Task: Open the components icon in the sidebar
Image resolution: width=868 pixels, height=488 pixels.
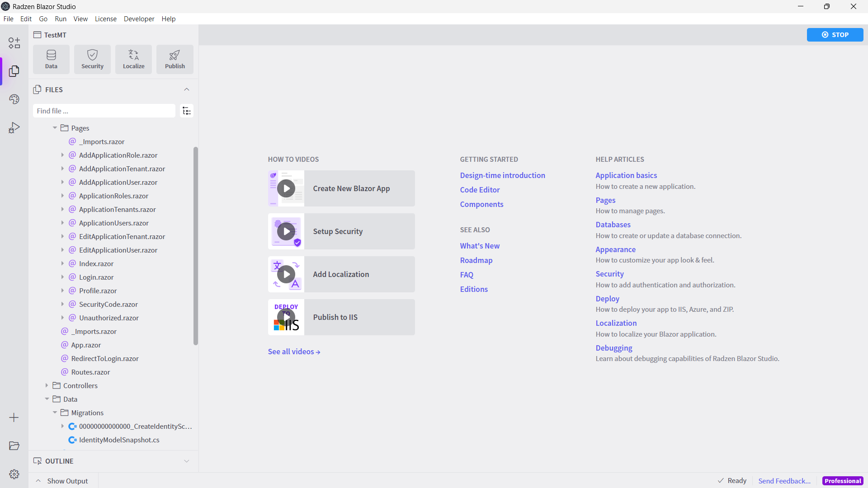Action: (x=14, y=43)
